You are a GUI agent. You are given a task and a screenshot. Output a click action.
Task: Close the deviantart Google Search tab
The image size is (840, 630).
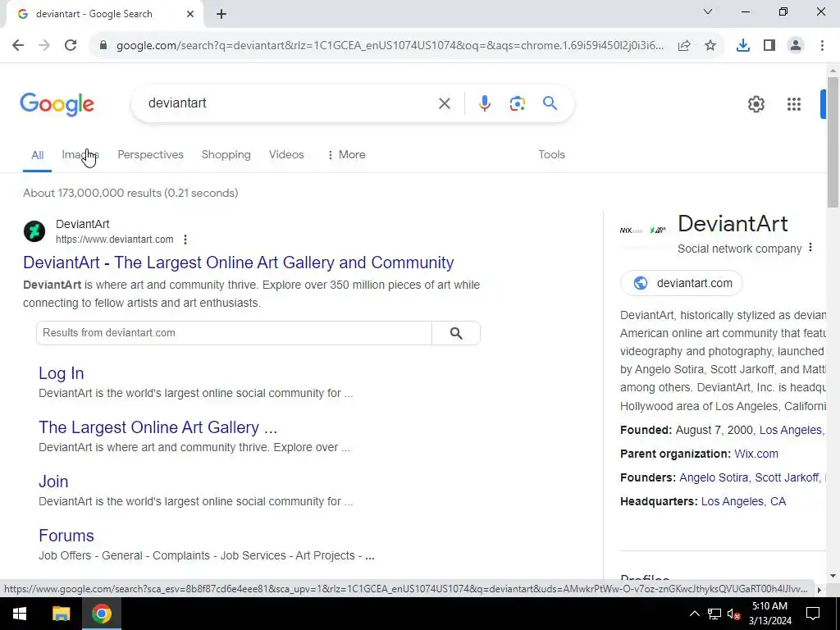click(190, 14)
